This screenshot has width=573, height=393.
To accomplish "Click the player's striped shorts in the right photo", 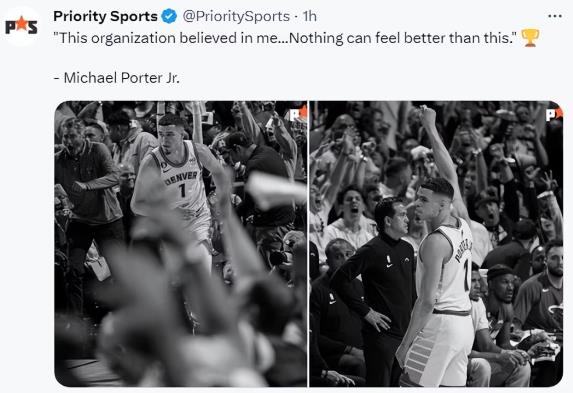I will 437,349.
